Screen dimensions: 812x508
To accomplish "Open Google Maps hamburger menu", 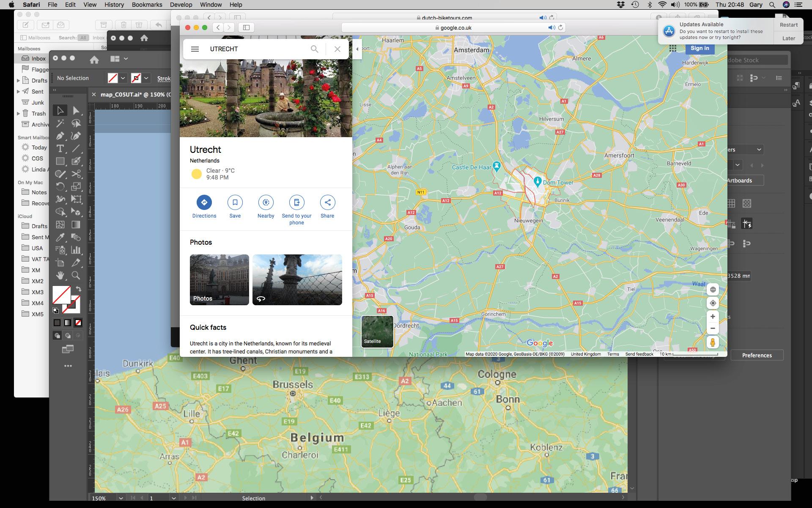I will coord(195,49).
